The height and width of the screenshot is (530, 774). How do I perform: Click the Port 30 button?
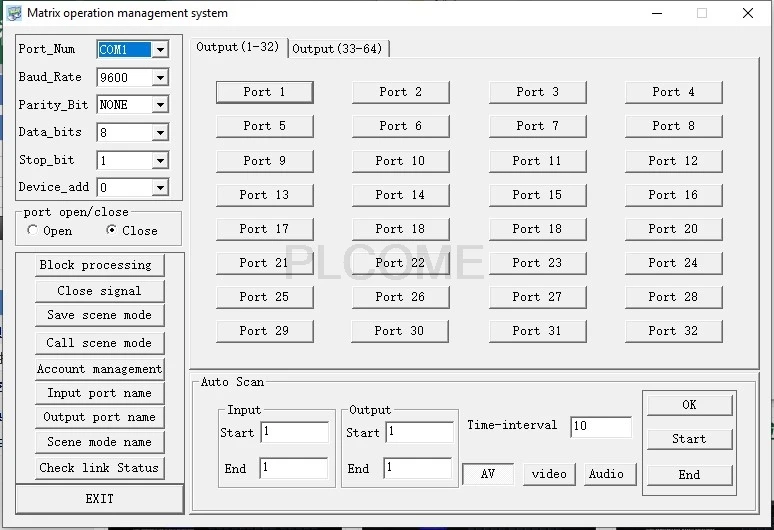pyautogui.click(x=400, y=332)
